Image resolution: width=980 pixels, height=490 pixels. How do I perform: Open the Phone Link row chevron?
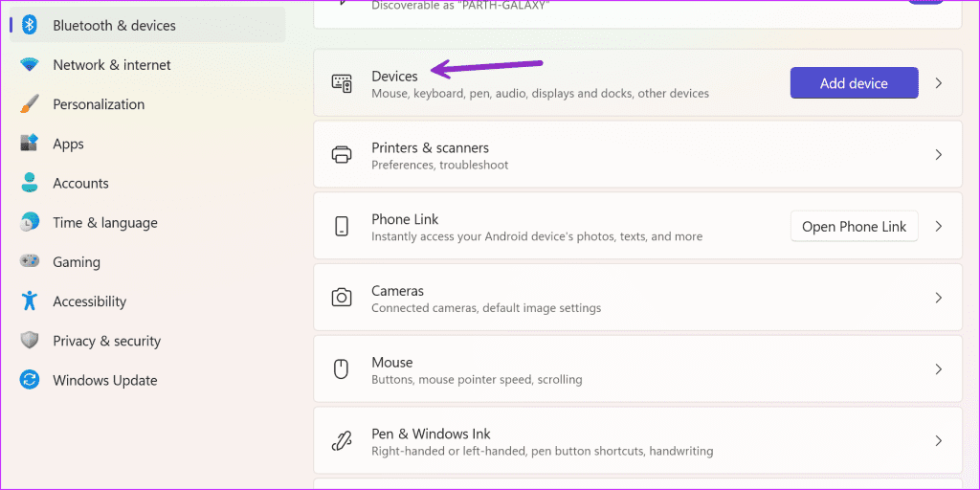pyautogui.click(x=938, y=226)
